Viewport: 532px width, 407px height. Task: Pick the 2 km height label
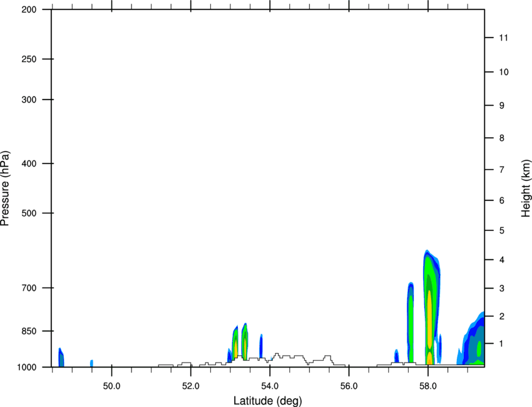(502, 316)
